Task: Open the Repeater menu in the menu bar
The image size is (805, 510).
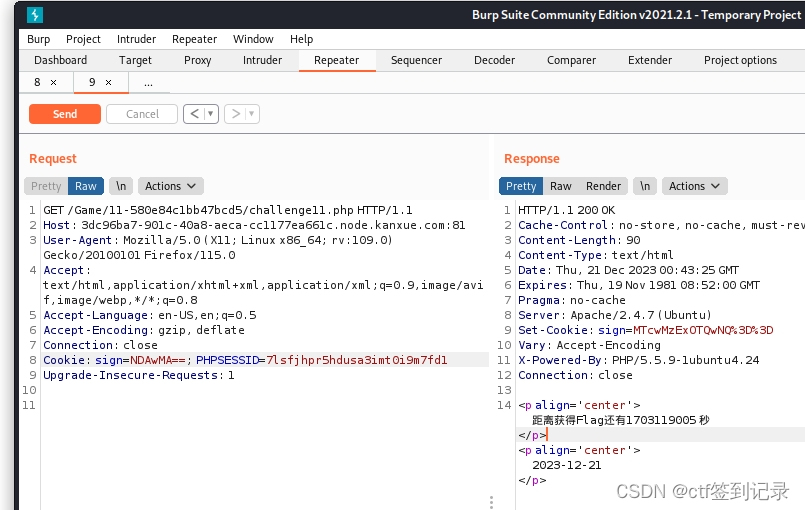Action: pyautogui.click(x=195, y=39)
